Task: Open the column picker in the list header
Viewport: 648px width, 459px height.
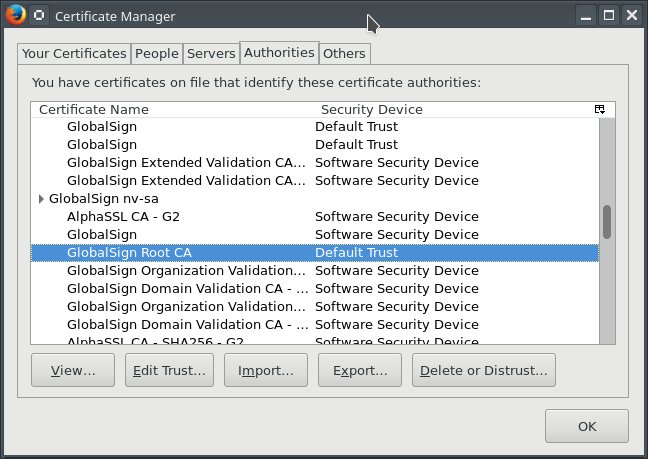Action: 599,109
